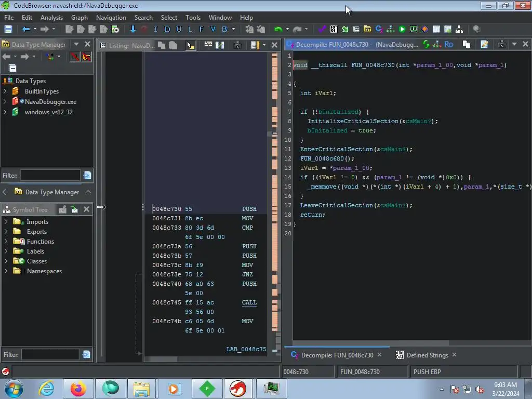Open the Tools menu
This screenshot has height=399, width=532.
[x=193, y=17]
